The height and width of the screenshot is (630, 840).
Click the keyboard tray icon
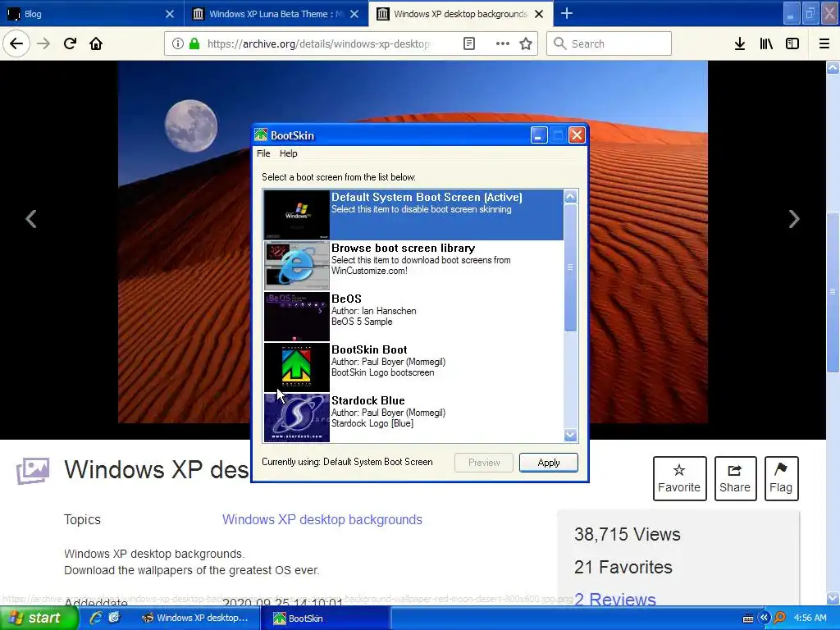(x=748, y=619)
